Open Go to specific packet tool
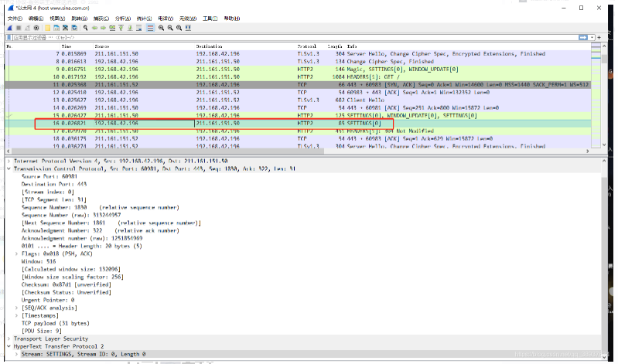The image size is (618, 364). point(112,28)
